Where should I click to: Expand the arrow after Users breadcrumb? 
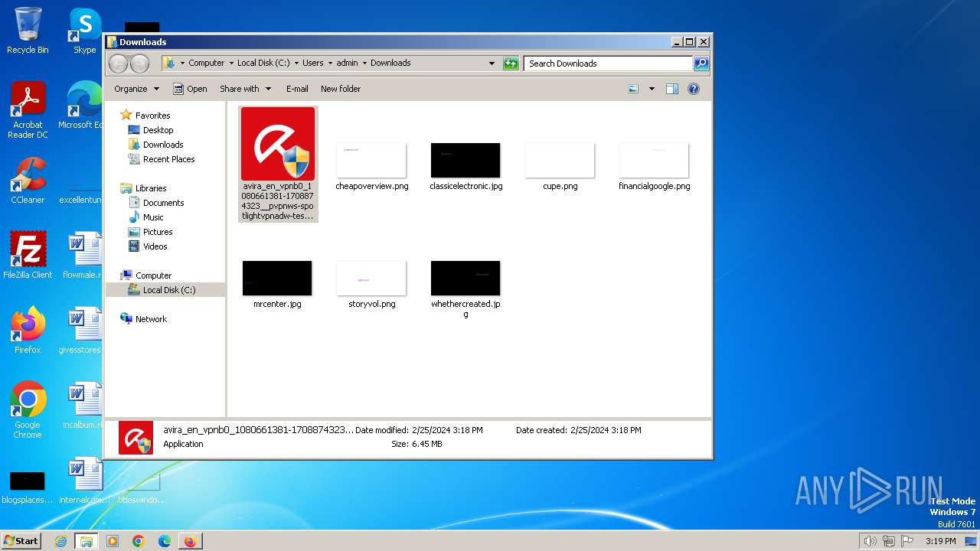(x=330, y=64)
